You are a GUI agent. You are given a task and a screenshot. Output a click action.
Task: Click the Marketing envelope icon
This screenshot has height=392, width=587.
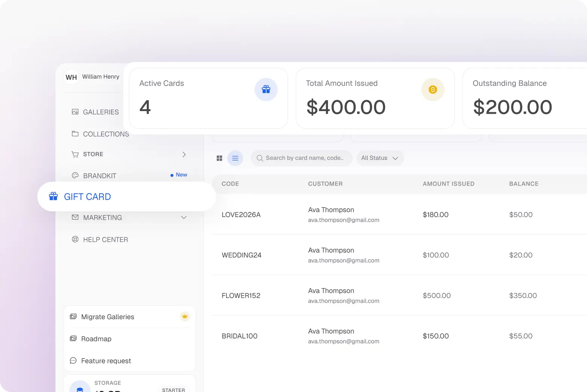[75, 217]
